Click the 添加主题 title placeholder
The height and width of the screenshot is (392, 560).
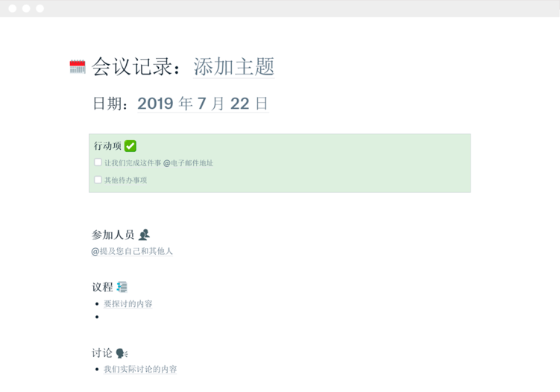coord(234,66)
